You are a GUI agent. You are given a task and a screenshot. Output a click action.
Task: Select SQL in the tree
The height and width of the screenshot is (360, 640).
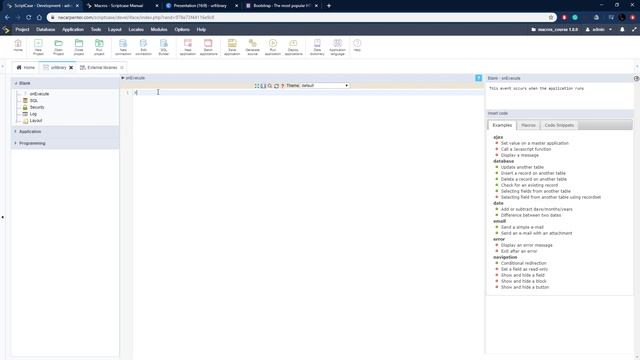[x=33, y=100]
